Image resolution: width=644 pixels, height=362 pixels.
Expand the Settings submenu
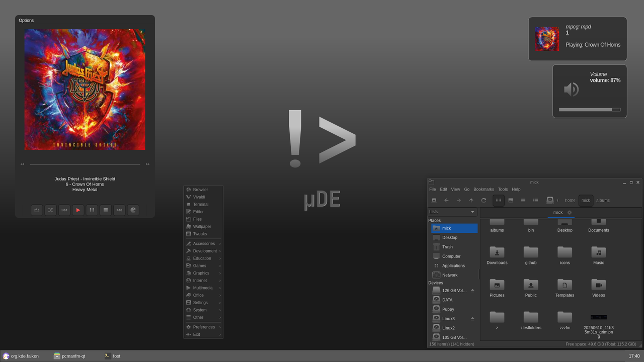click(x=203, y=302)
